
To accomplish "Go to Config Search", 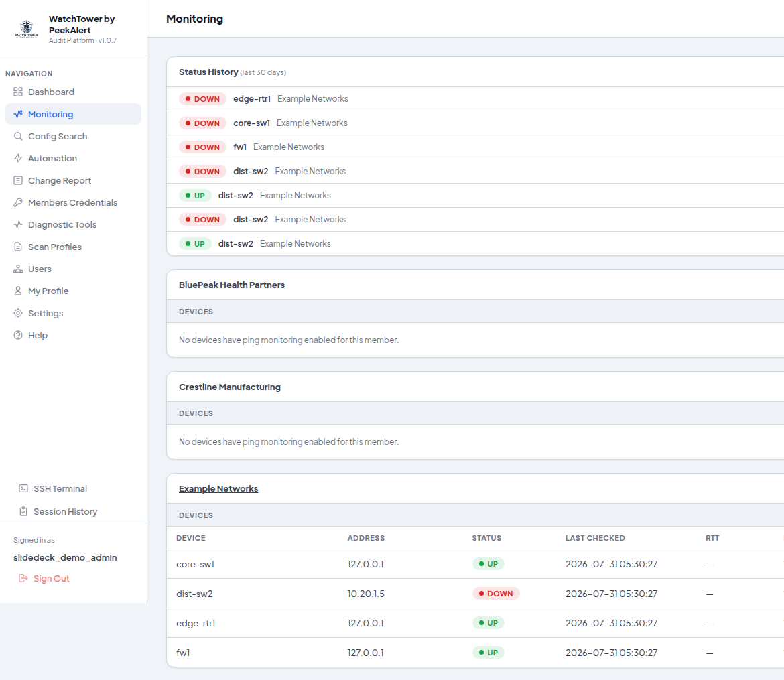I will click(73, 136).
